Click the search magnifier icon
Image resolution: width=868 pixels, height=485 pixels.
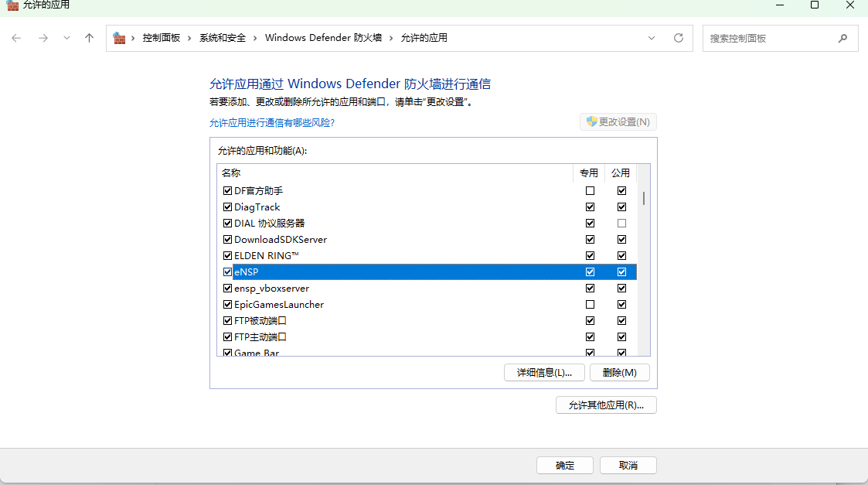[x=842, y=37]
